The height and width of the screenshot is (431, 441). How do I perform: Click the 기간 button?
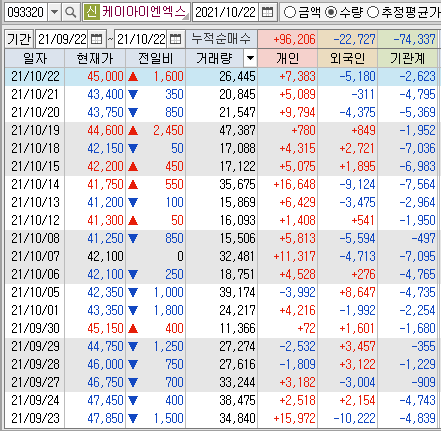19,39
